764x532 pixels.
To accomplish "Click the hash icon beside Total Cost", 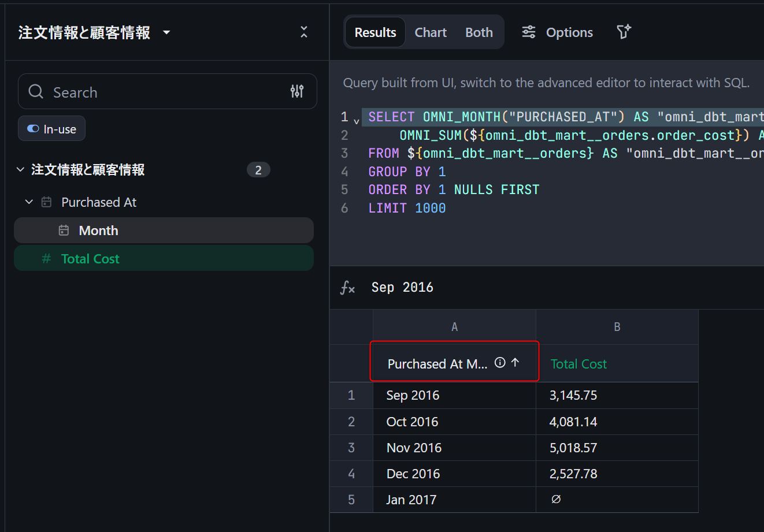I will [46, 259].
